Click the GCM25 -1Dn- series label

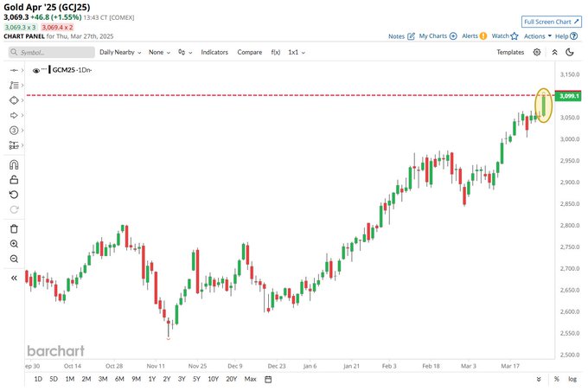coord(72,70)
